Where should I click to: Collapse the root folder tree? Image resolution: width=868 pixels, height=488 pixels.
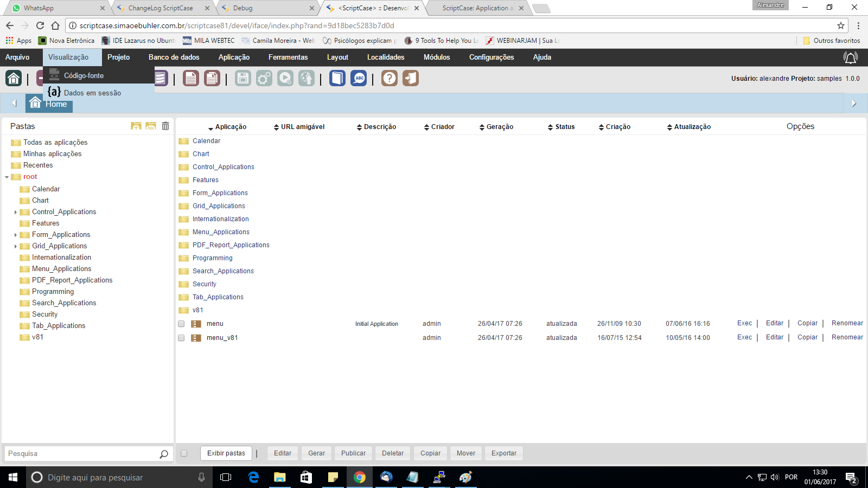point(7,177)
